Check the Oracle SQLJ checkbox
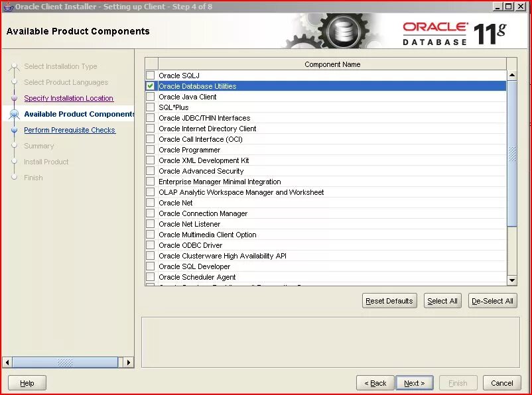This screenshot has height=395, width=532. [151, 76]
